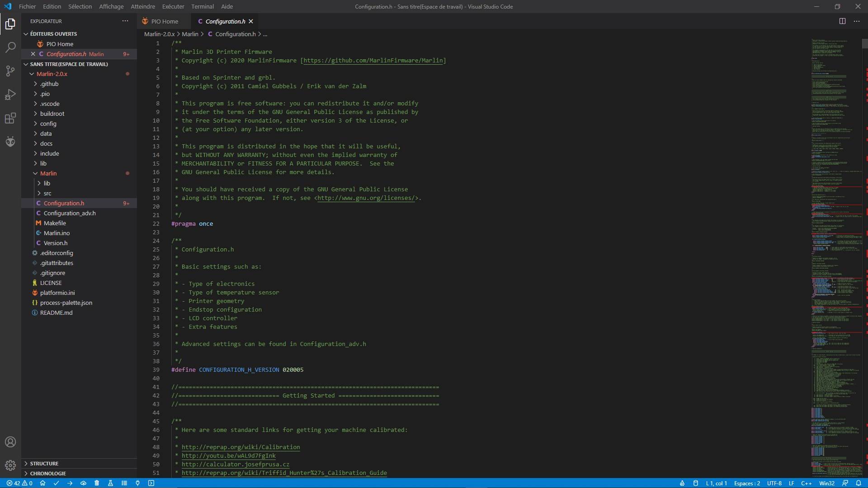The height and width of the screenshot is (488, 868).
Task: Click PlatformIO Run Task list icon
Action: (x=124, y=483)
